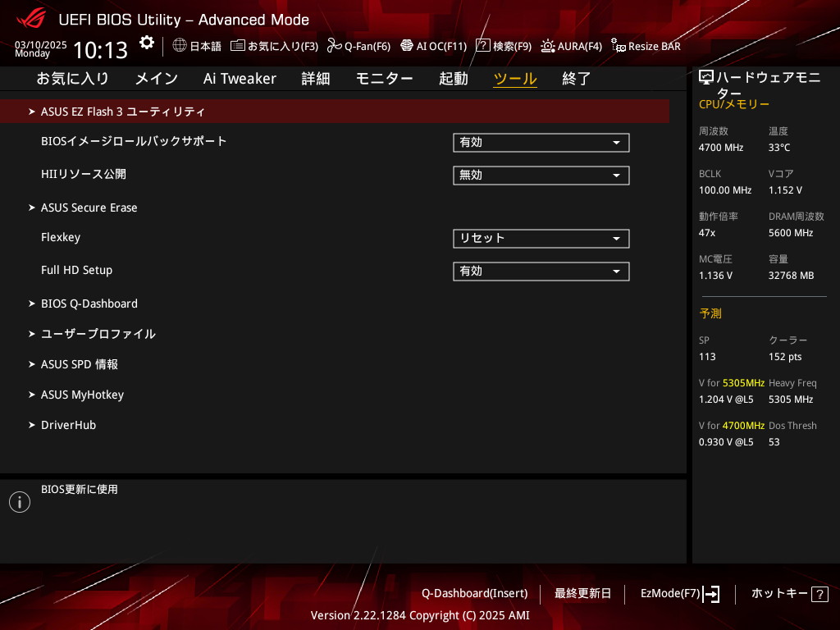Click the 33°C temperature value
840x630 pixels.
pos(779,148)
